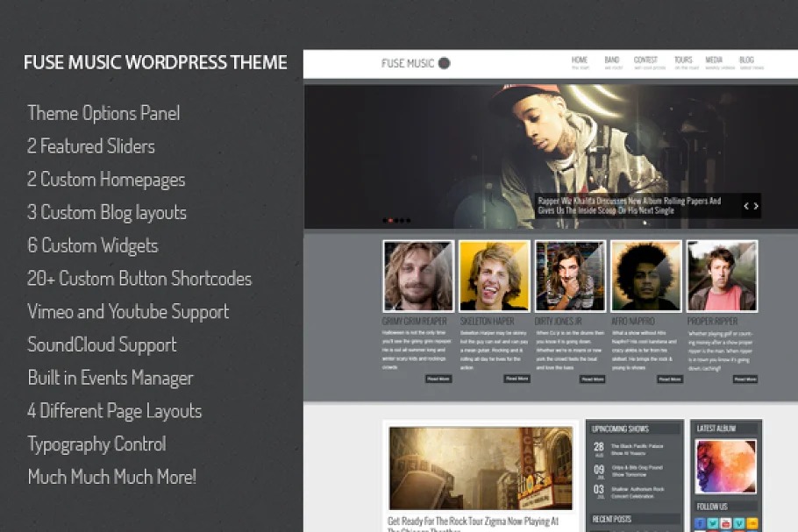Screen dimensions: 798x532
Task: Click Read More under Proper Ripper
Action: tap(745, 379)
